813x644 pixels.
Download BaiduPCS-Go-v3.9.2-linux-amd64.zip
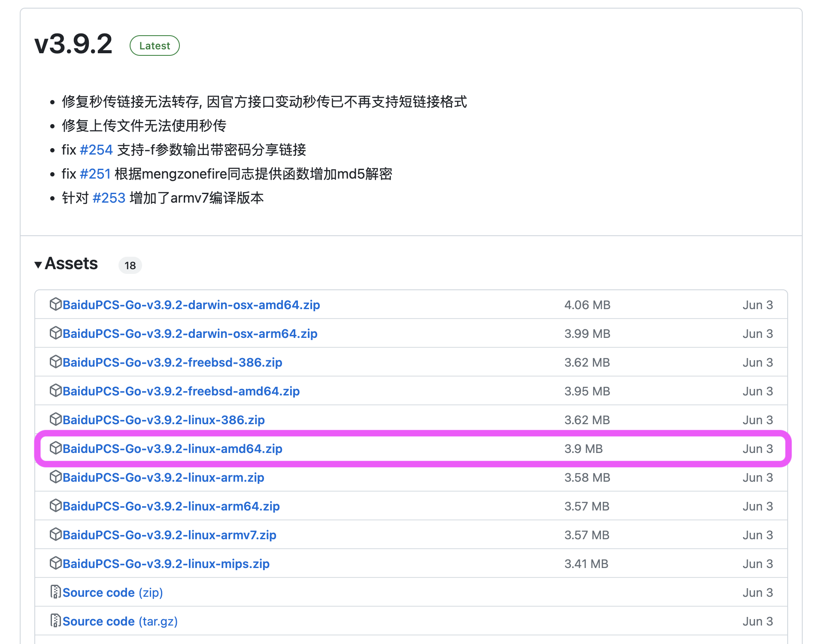pos(173,449)
